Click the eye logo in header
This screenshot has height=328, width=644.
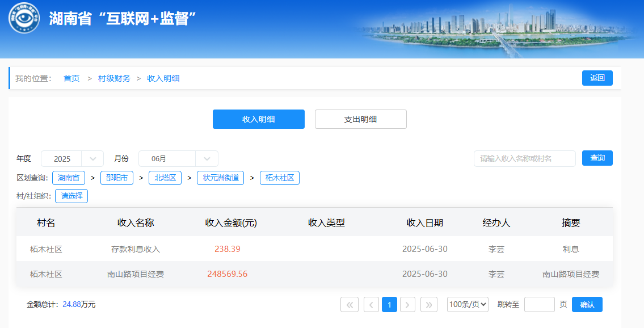click(x=24, y=18)
